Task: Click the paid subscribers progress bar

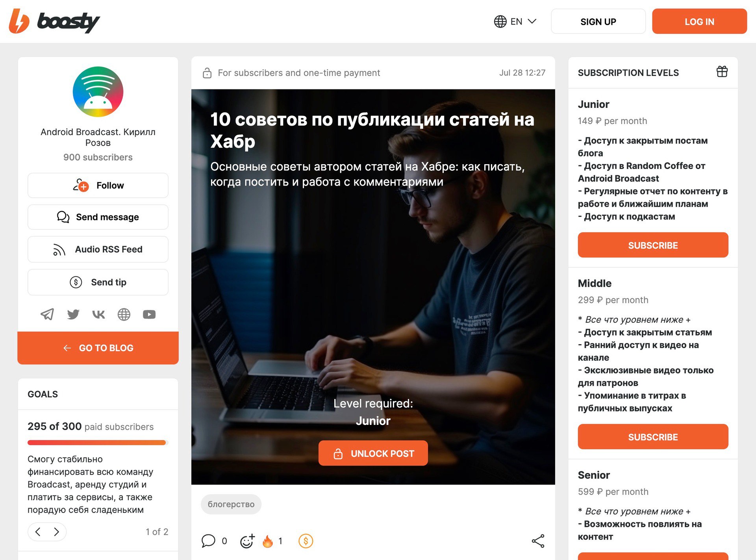Action: [x=98, y=443]
